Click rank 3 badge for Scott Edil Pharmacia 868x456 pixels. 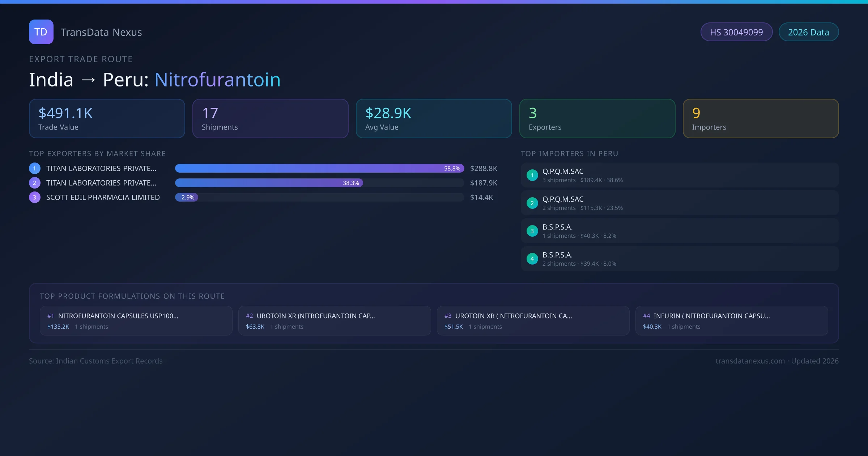[34, 197]
